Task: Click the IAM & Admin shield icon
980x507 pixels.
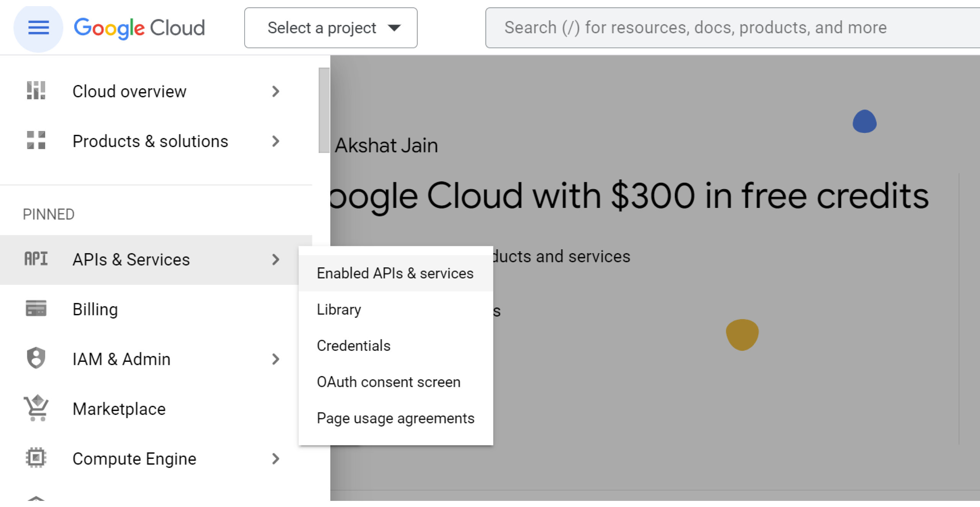Action: pos(36,358)
